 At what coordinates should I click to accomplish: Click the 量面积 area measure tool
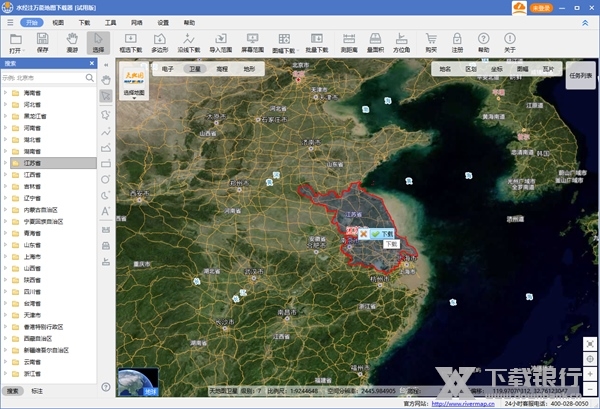[x=375, y=41]
